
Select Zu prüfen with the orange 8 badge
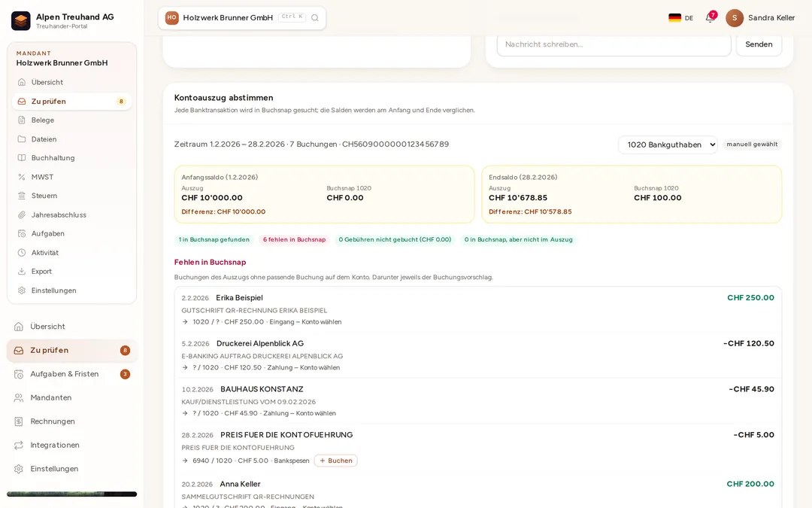click(x=72, y=351)
